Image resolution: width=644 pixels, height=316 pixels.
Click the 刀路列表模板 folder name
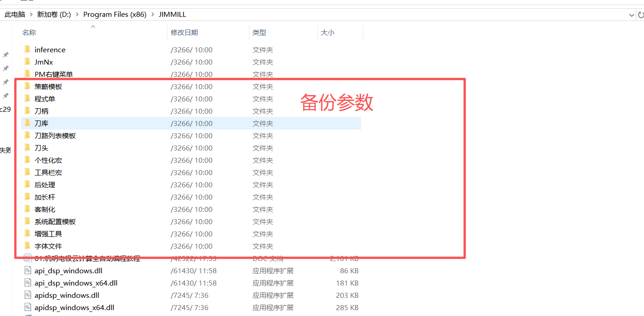coord(55,135)
